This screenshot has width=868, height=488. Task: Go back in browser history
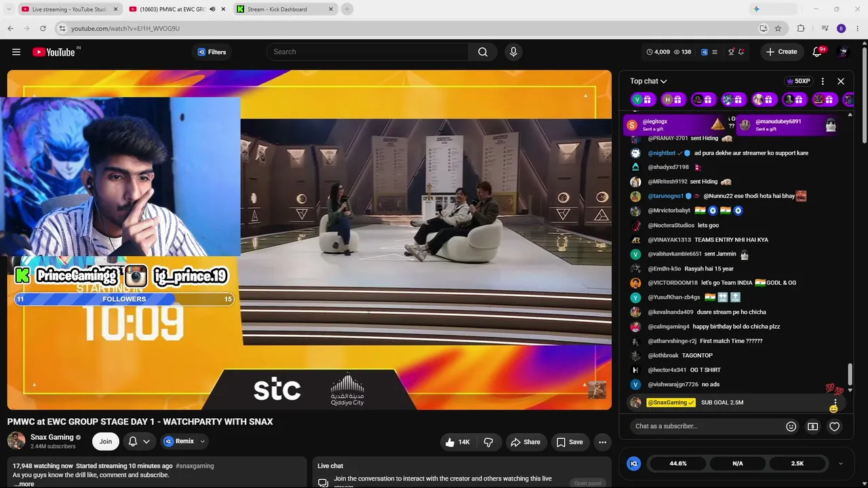pyautogui.click(x=10, y=28)
